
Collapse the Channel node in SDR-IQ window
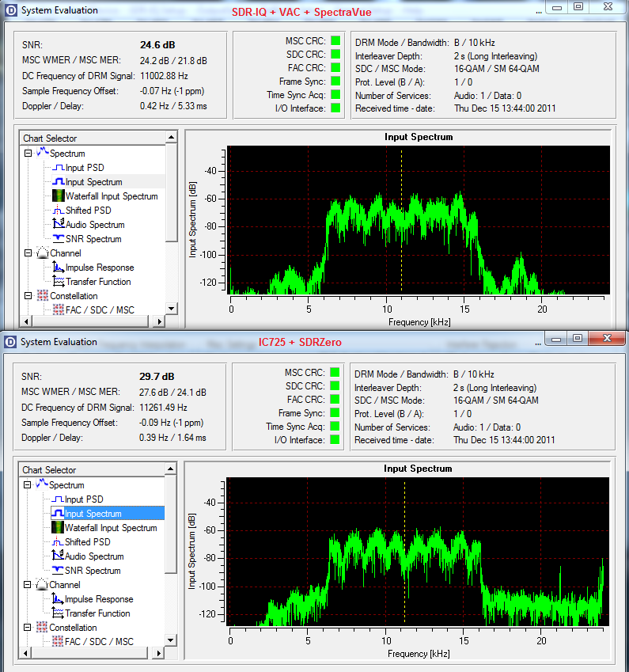pyautogui.click(x=28, y=253)
